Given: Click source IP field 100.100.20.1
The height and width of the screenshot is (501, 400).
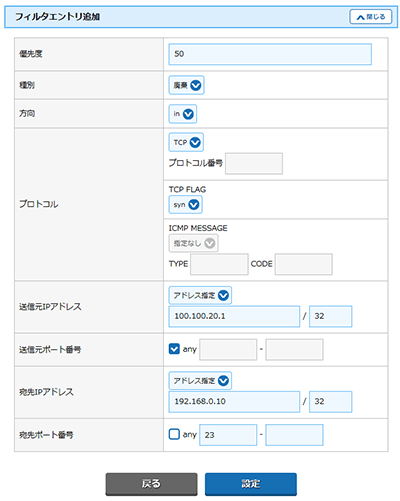Looking at the screenshot, I should [x=234, y=316].
